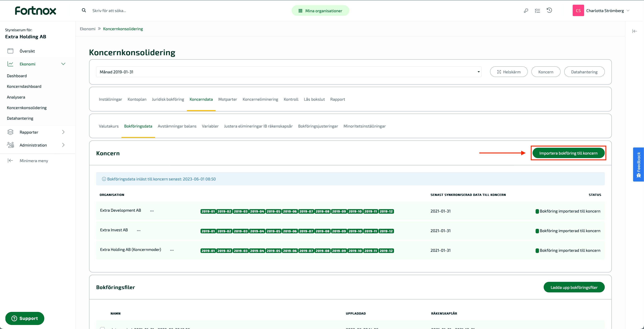Select Koncernkonsolidering in sidebar

tap(27, 108)
